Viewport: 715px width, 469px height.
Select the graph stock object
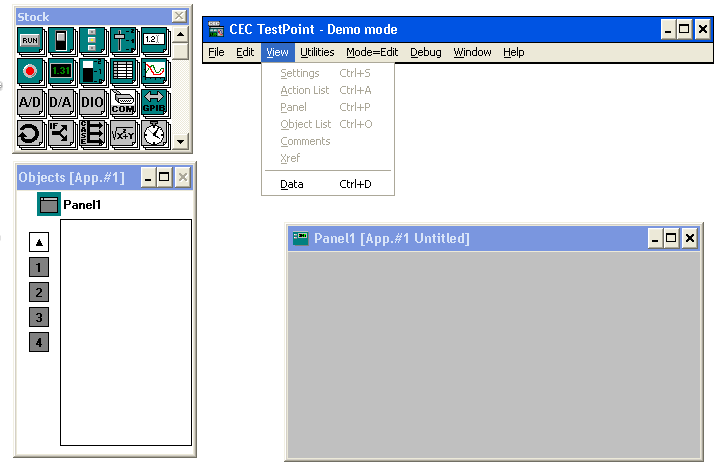coord(155,72)
